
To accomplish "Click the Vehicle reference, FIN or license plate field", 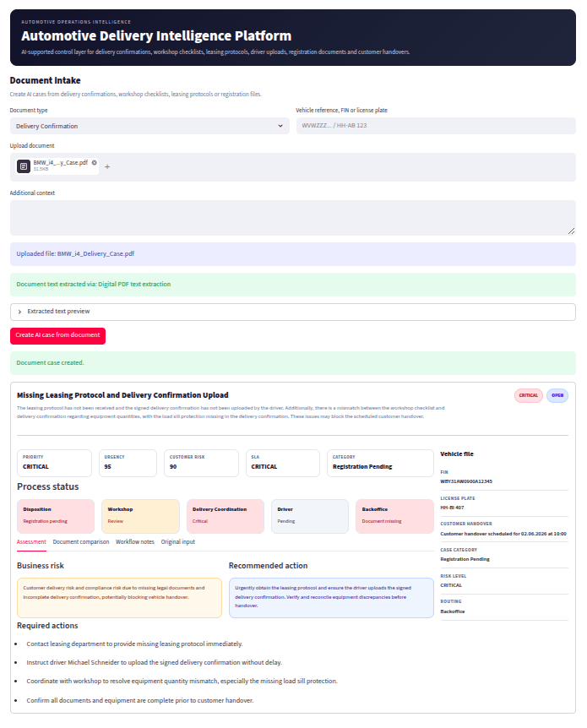I will pyautogui.click(x=436, y=126).
